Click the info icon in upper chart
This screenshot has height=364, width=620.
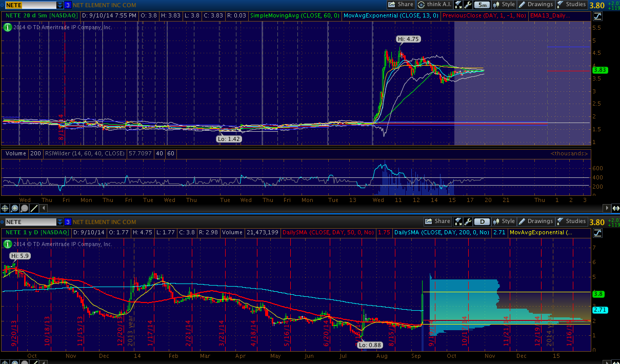tap(7, 27)
